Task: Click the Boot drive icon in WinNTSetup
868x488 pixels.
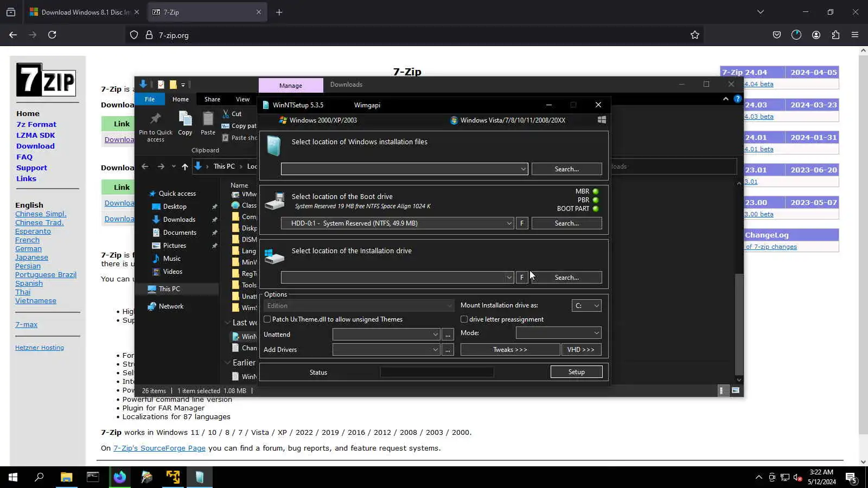Action: coord(275,201)
